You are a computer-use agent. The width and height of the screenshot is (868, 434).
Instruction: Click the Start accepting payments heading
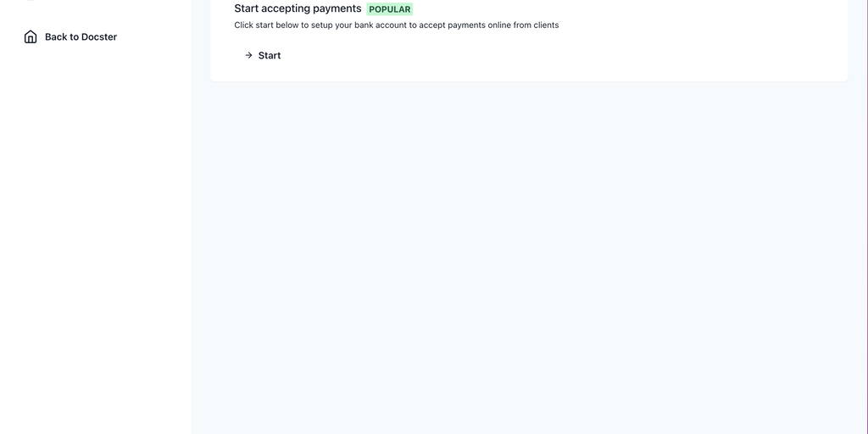[298, 8]
